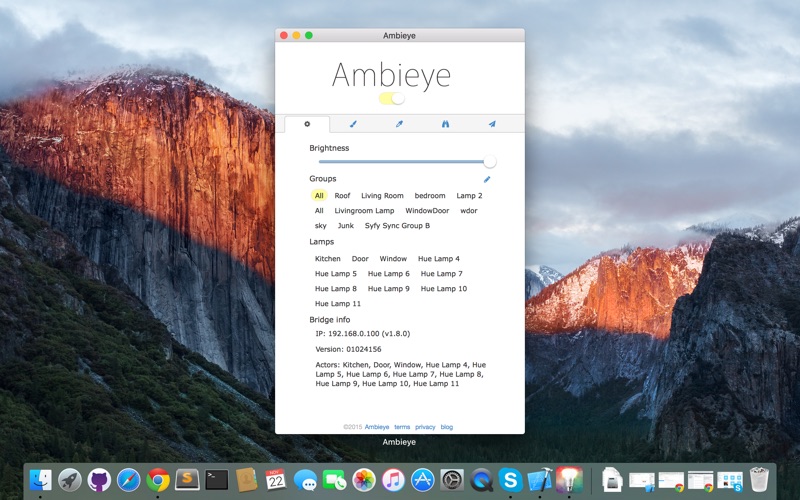800x500 pixels.
Task: Open the terms footer link
Action: click(x=402, y=427)
